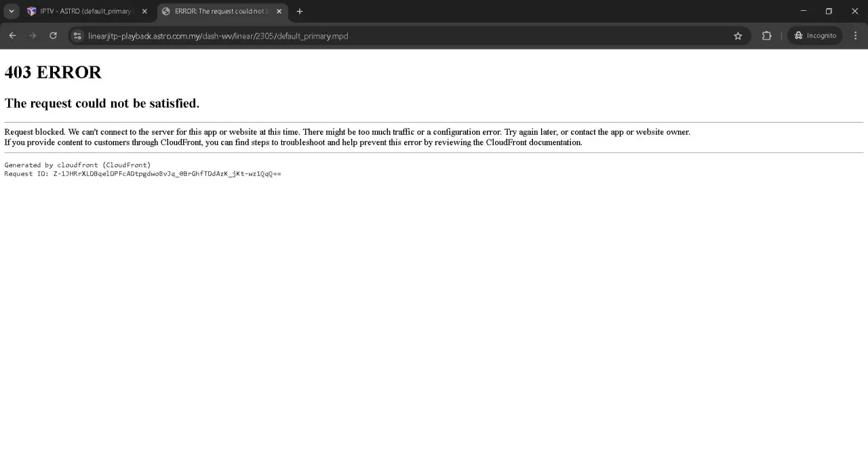This screenshot has width=868, height=462.
Task: Close the browser window
Action: coord(854,11)
